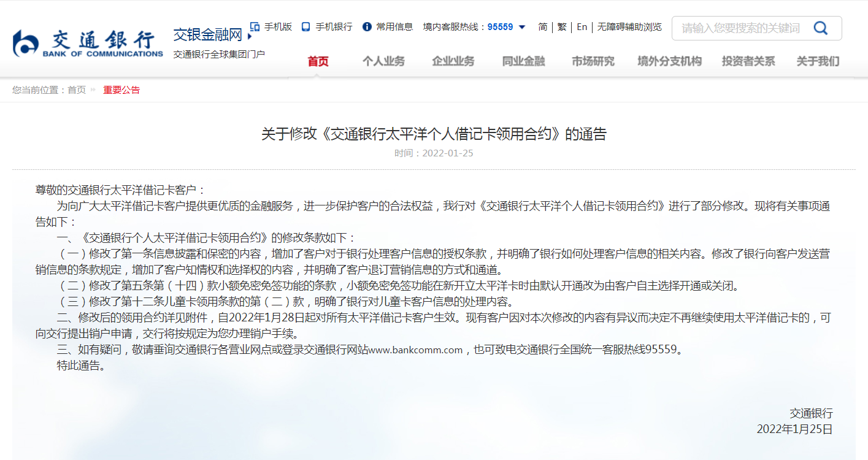Screen dimensions: 868x460
Task: Open the 关于我们 menu
Action: (818, 61)
